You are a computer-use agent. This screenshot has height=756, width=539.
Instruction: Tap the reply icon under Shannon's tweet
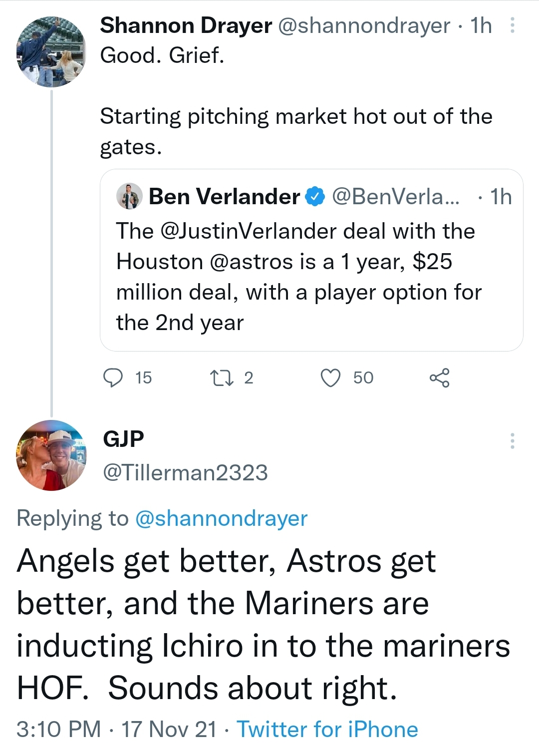coord(113,378)
